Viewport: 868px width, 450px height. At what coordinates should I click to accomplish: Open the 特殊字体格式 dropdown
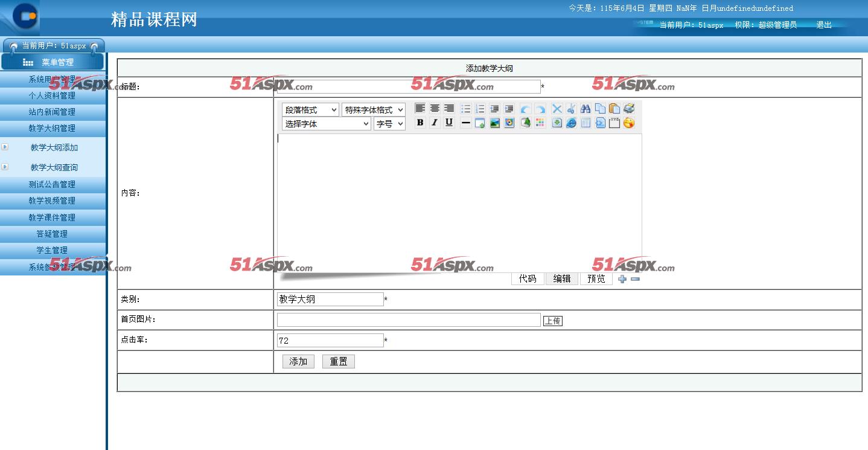373,110
